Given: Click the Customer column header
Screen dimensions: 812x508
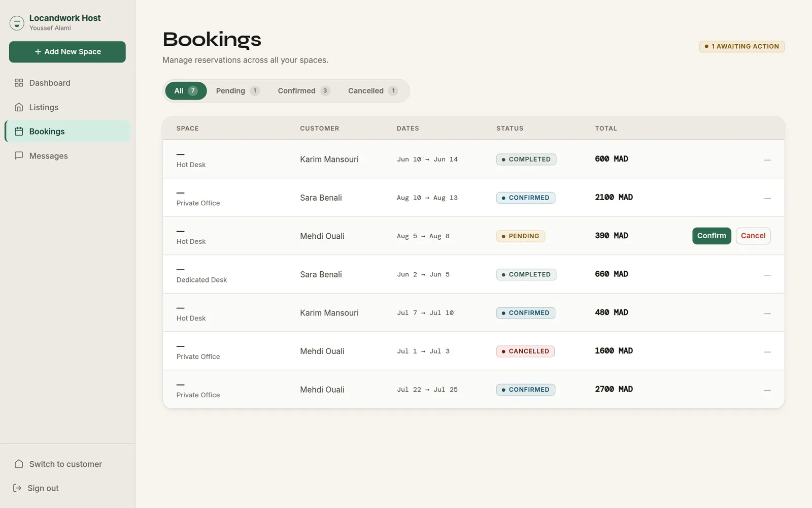Looking at the screenshot, I should [x=319, y=129].
